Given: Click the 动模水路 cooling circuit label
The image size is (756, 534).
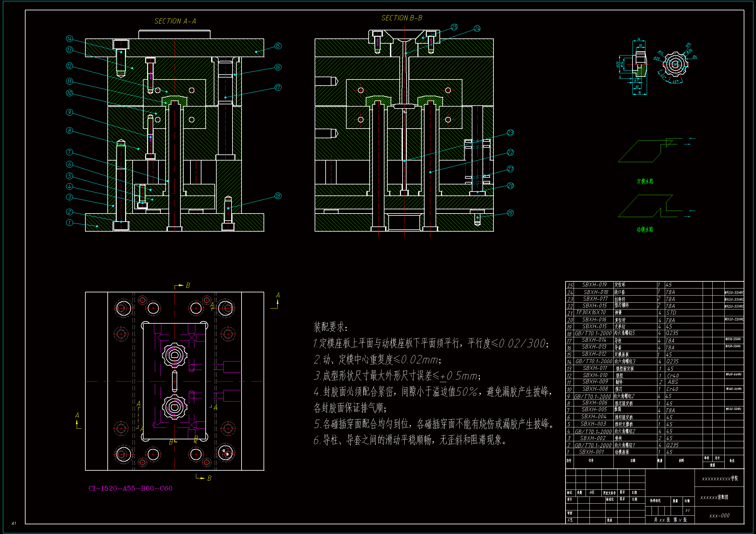Looking at the screenshot, I should pyautogui.click(x=645, y=229).
